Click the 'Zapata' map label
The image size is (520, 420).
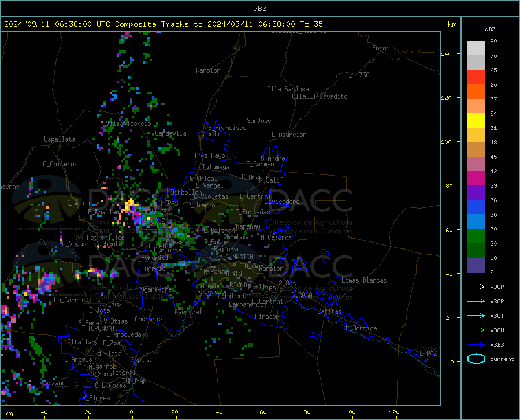[x=142, y=360]
